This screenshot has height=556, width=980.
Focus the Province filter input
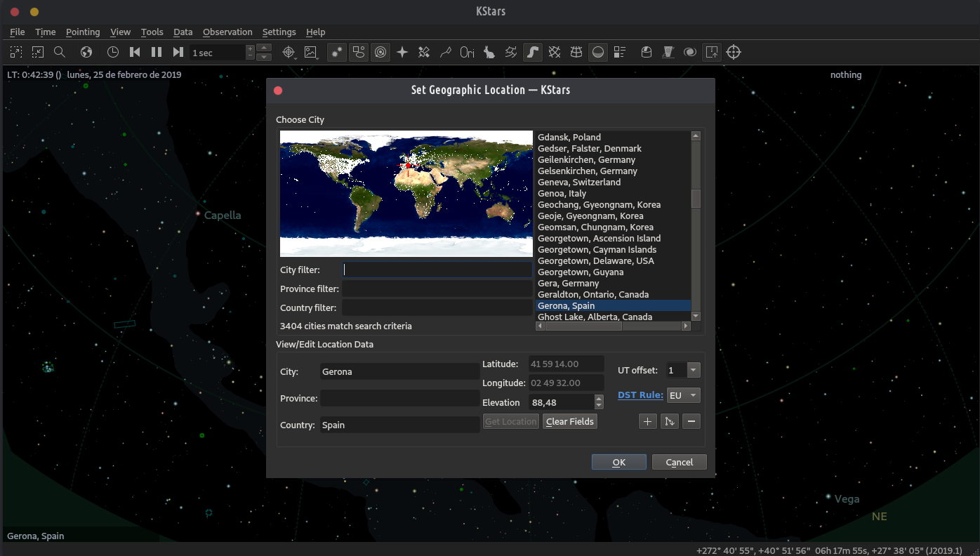point(437,289)
